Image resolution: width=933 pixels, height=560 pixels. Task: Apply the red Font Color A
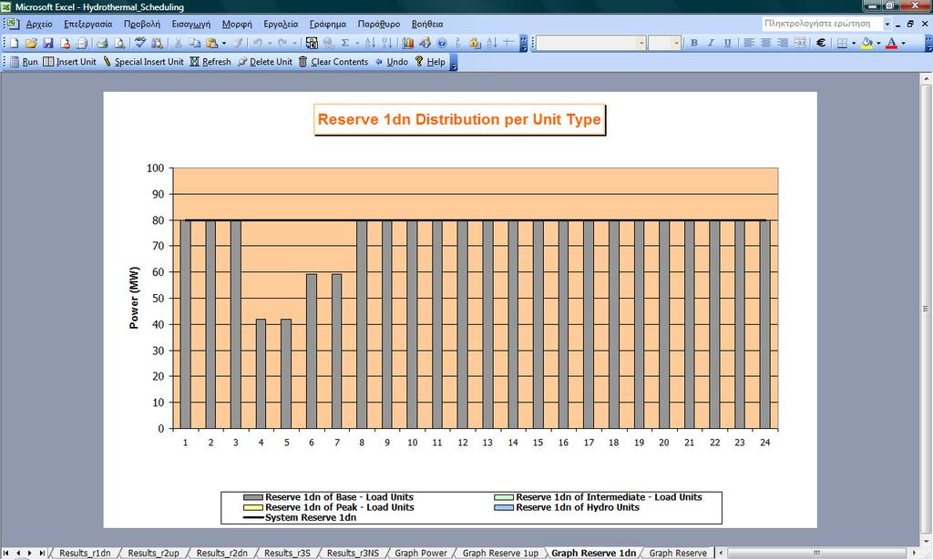pyautogui.click(x=891, y=43)
